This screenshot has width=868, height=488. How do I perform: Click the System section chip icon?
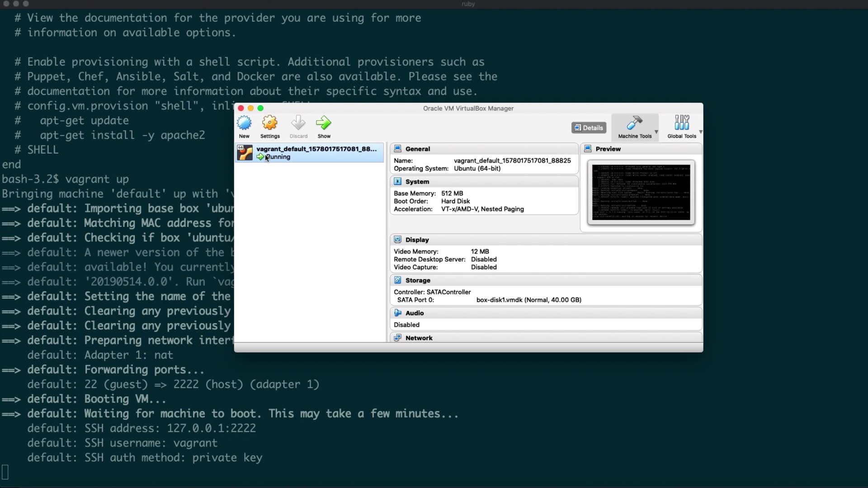(x=398, y=181)
